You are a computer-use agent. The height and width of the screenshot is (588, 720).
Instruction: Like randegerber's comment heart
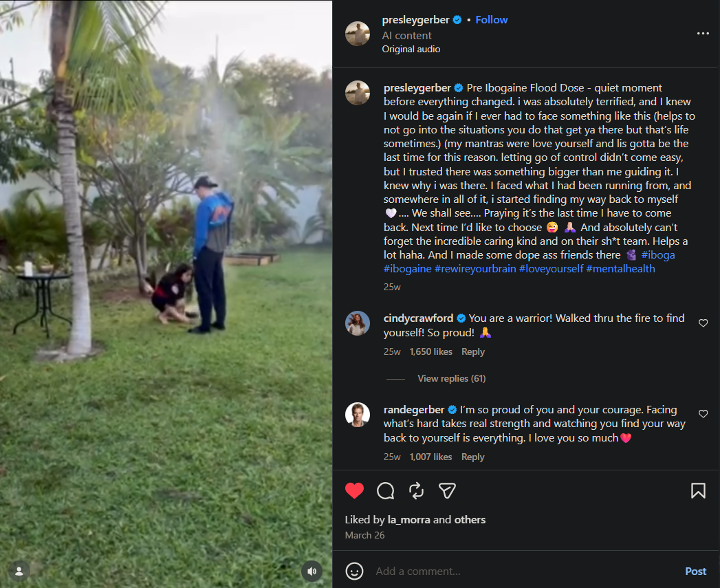tap(703, 414)
